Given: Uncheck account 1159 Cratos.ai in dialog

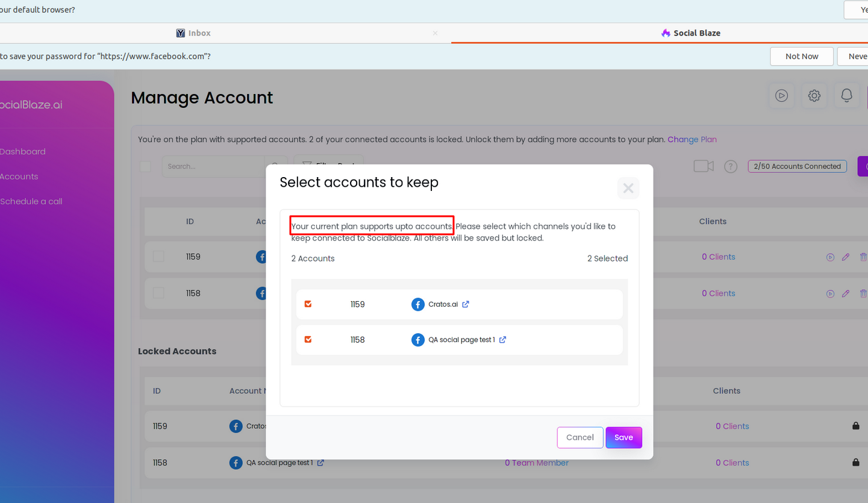Looking at the screenshot, I should [308, 304].
